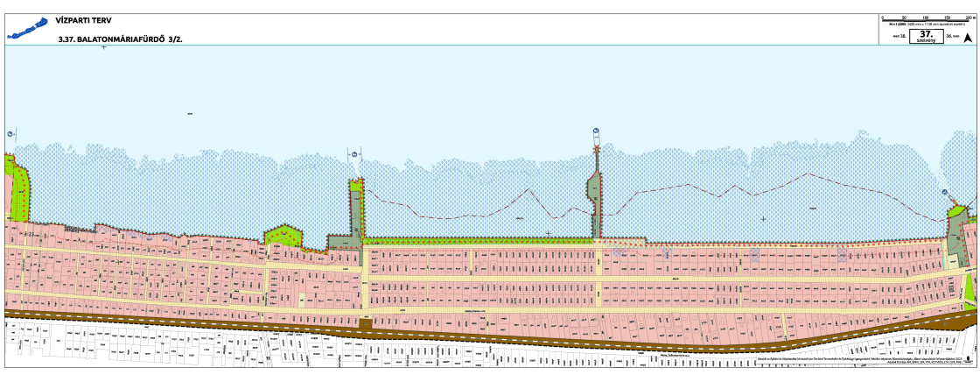Click the blue Lake Balaton logo

24,30
